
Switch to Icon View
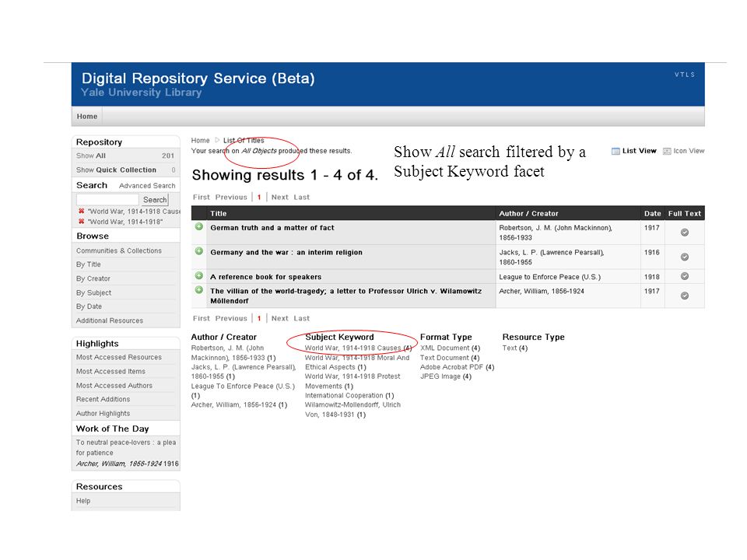pyautogui.click(x=684, y=151)
